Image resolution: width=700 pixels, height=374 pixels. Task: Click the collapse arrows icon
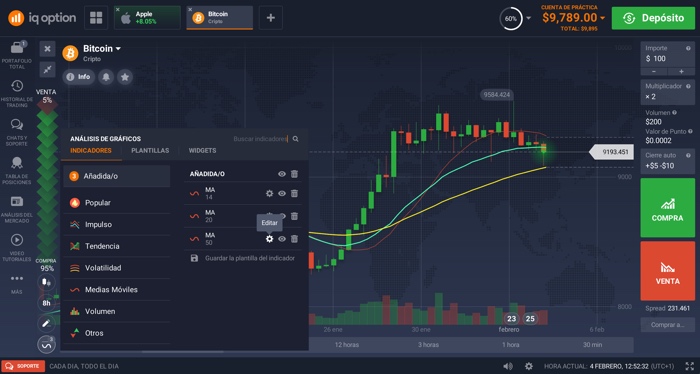[x=47, y=69]
